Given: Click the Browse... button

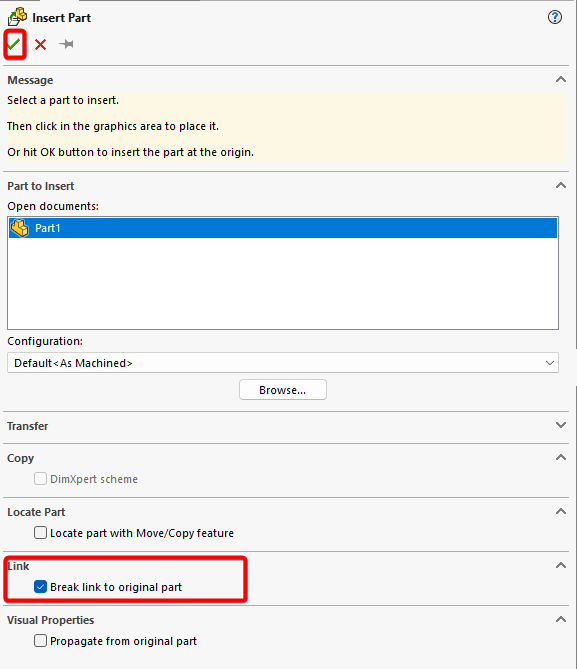Looking at the screenshot, I should (x=283, y=390).
